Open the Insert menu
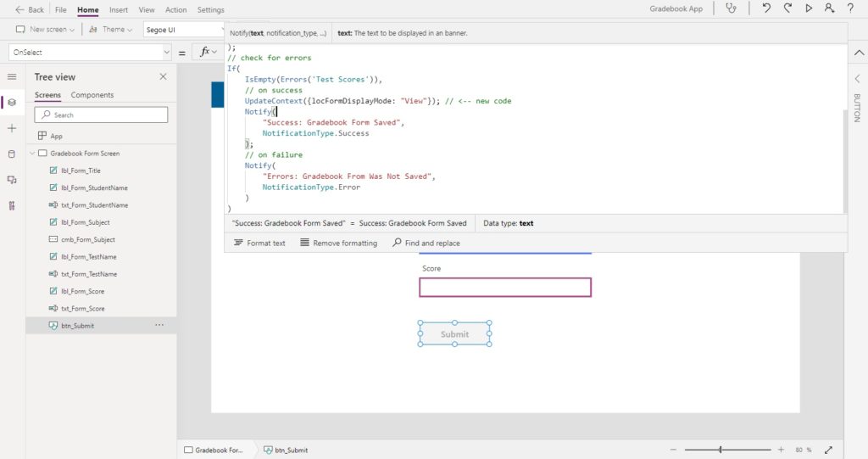The image size is (868, 459). [x=119, y=9]
